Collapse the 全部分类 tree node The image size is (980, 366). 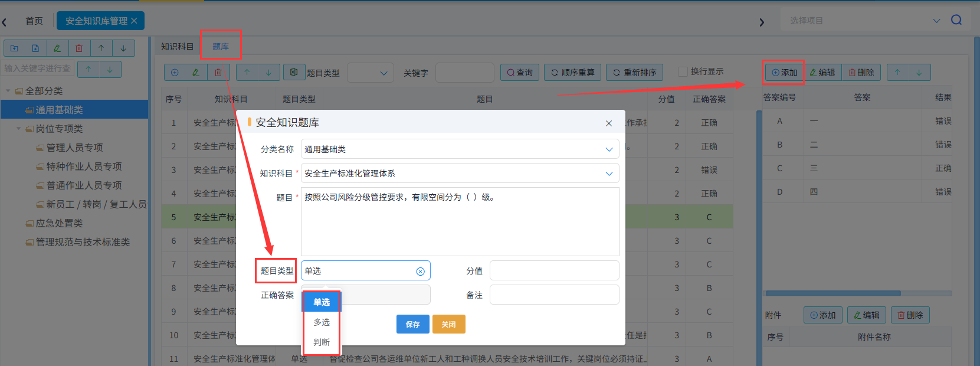coord(8,91)
